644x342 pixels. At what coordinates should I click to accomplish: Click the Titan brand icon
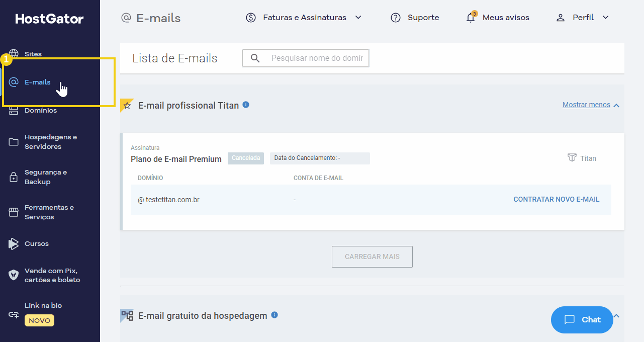(572, 158)
